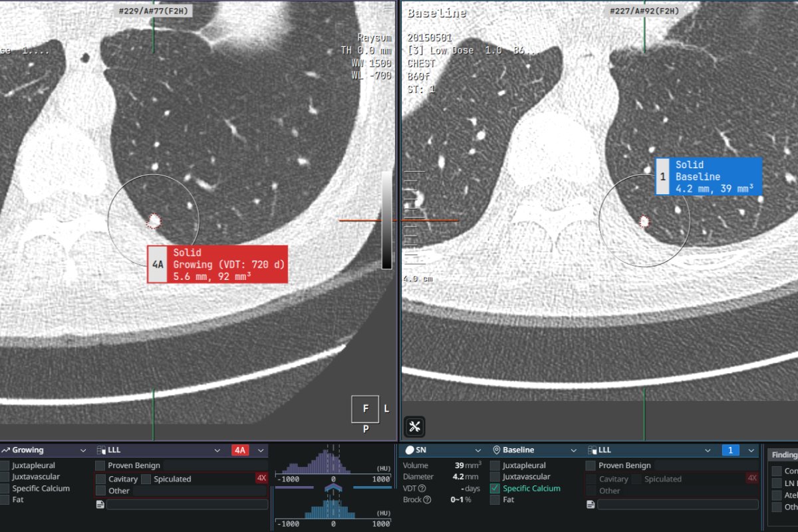Click the Brock help question mark icon
This screenshot has width=798, height=532.
coord(427,499)
